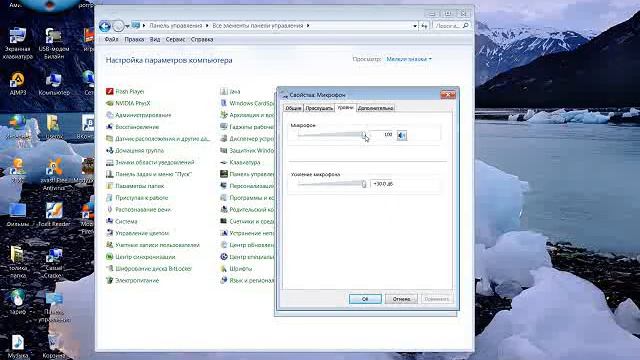Open Панель задач и меню "Пуск"
The image size is (640, 360).
tap(149, 174)
